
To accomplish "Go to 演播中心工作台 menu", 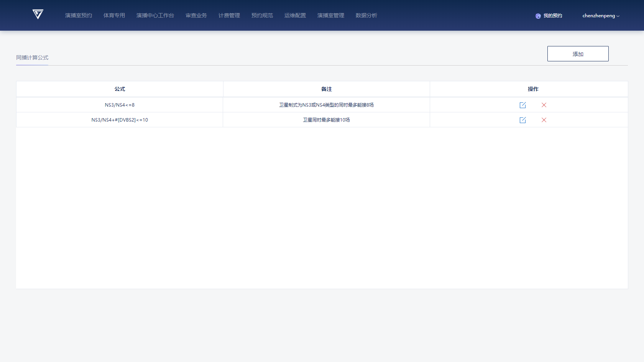I will tap(155, 16).
